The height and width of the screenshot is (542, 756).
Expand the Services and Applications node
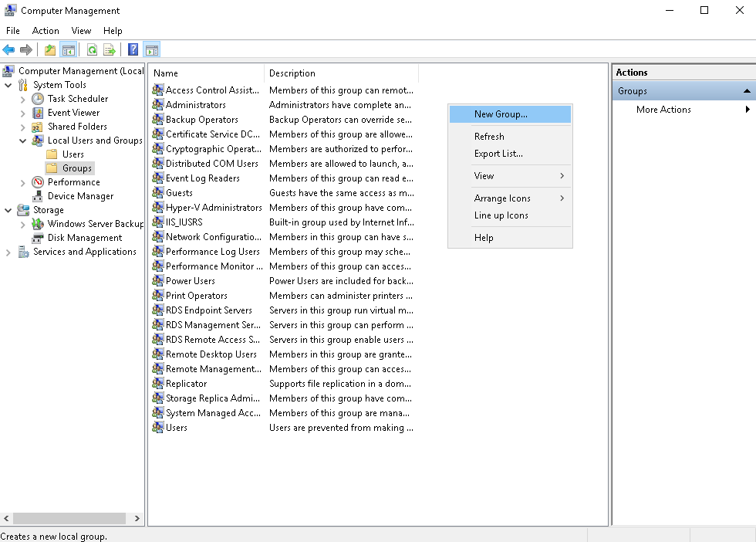click(7, 251)
